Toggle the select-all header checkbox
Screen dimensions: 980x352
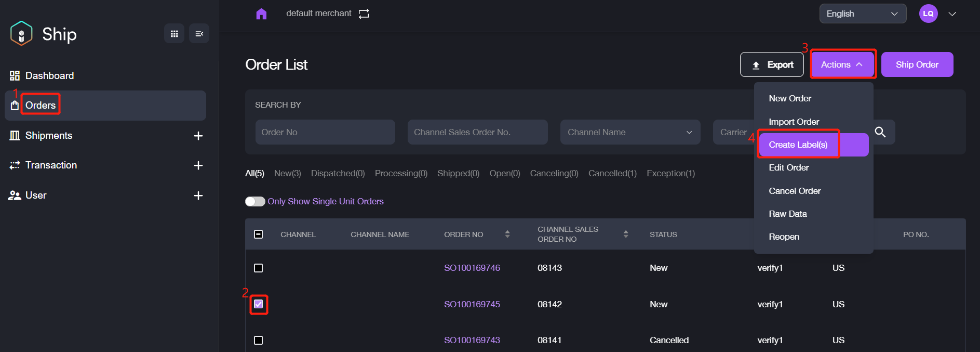coord(258,234)
